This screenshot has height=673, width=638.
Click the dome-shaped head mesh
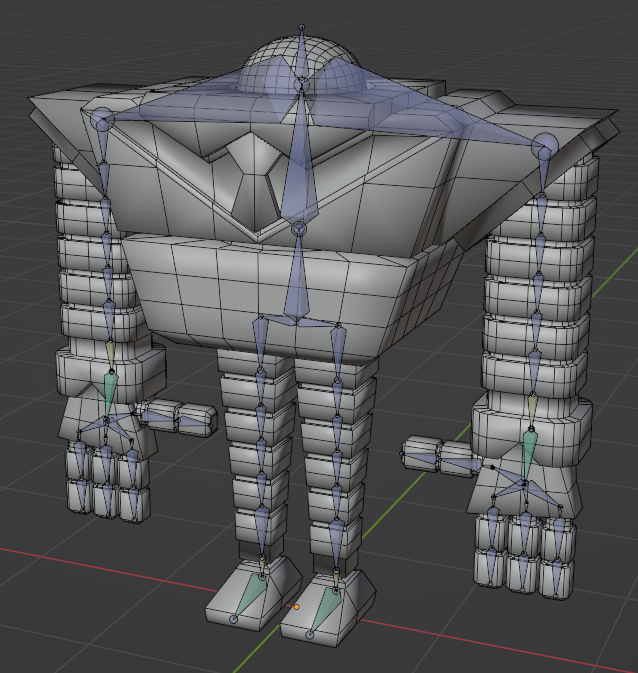tap(301, 64)
